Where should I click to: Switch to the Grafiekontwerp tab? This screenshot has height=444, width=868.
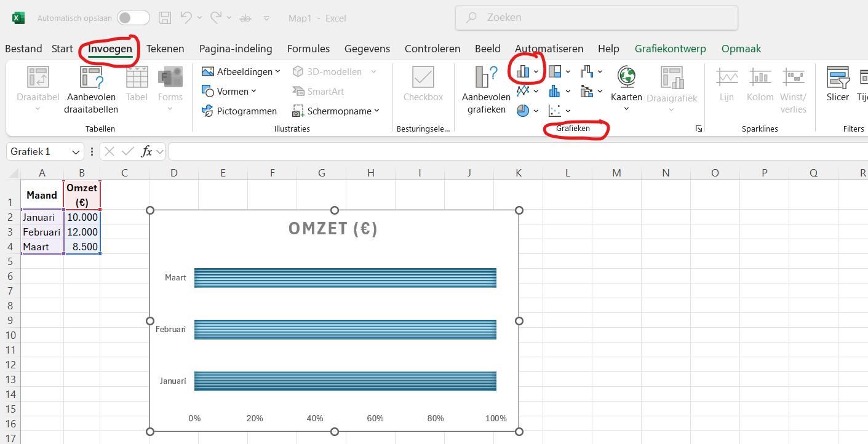[x=671, y=49]
